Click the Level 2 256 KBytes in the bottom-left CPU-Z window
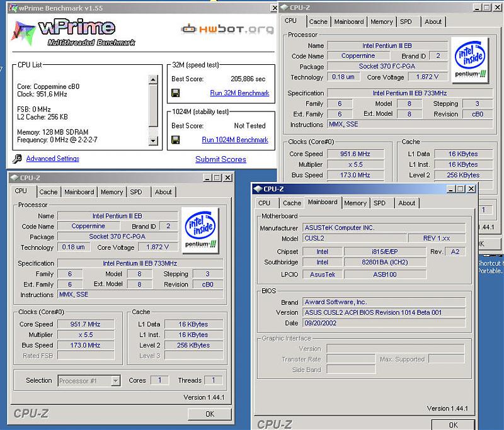 point(193,345)
